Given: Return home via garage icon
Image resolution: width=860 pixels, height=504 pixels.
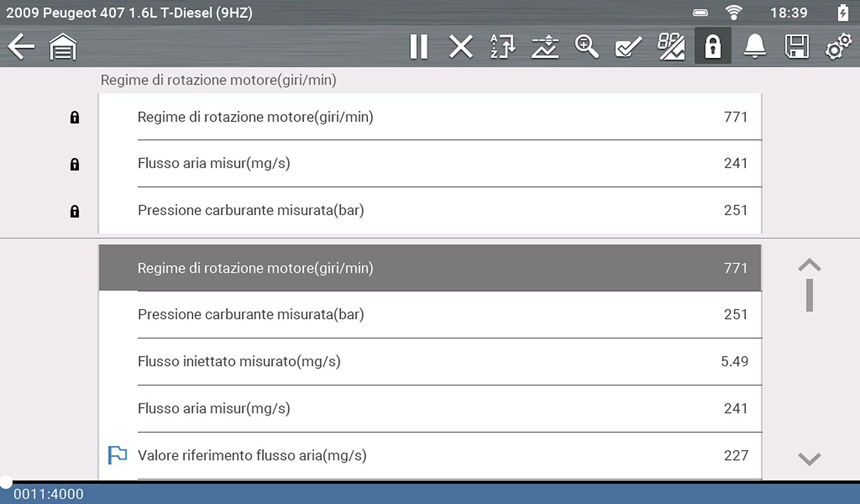Looking at the screenshot, I should [x=63, y=46].
